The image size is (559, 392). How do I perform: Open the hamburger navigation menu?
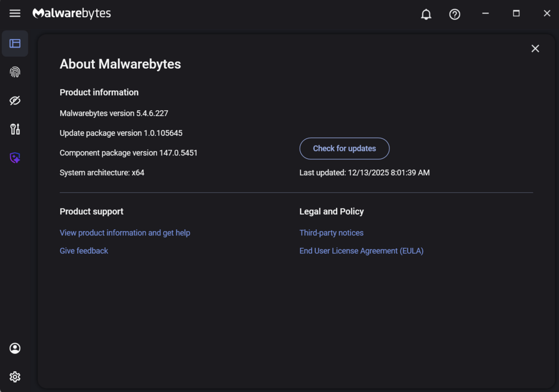point(15,13)
